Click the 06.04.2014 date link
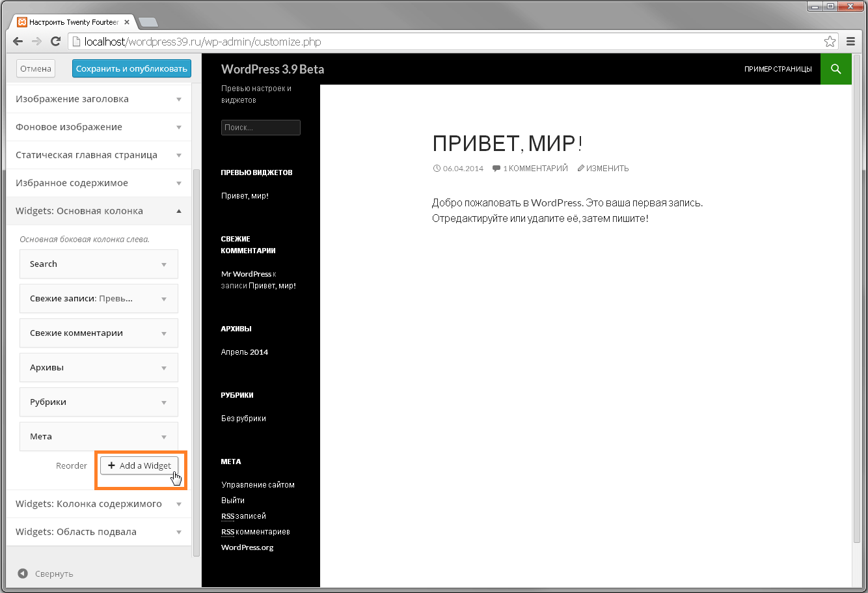Viewport: 868px width, 593px height. pyautogui.click(x=463, y=168)
